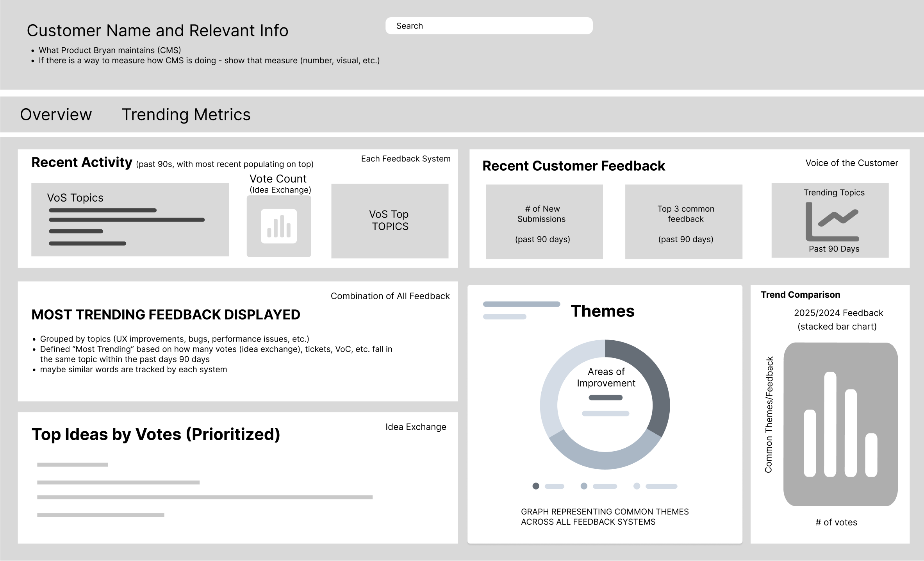Click the "Combination of All Feedback" label
The image size is (924, 561).
(x=390, y=296)
